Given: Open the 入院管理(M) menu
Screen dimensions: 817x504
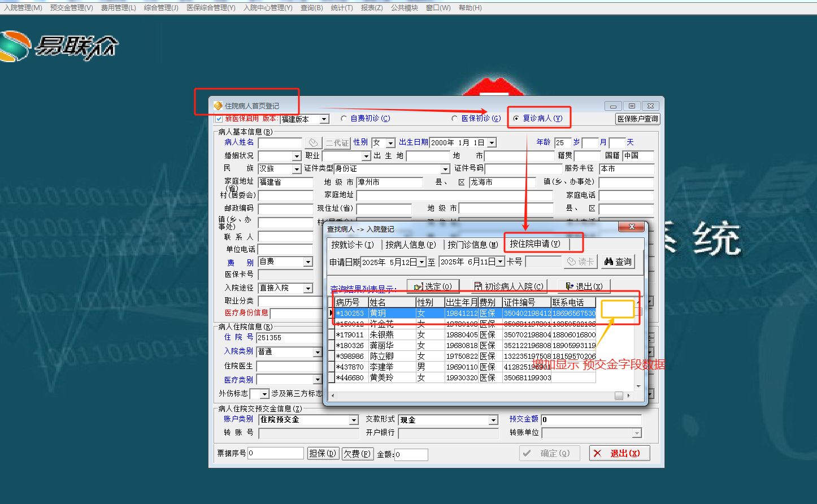Looking at the screenshot, I should [23, 8].
